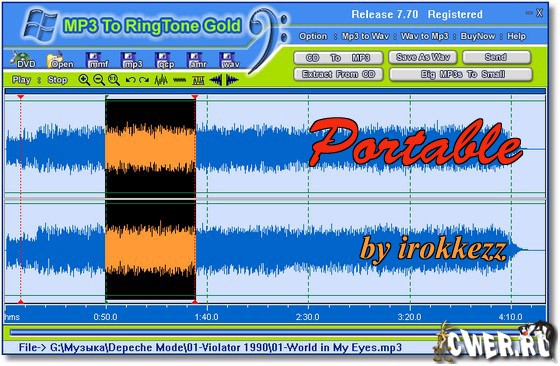The height and width of the screenshot is (366, 560).
Task: Zoom in on the waveform
Action: click(x=84, y=80)
